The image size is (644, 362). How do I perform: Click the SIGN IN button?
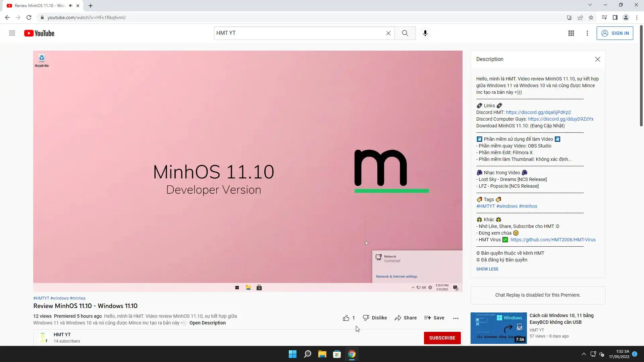[x=614, y=33]
